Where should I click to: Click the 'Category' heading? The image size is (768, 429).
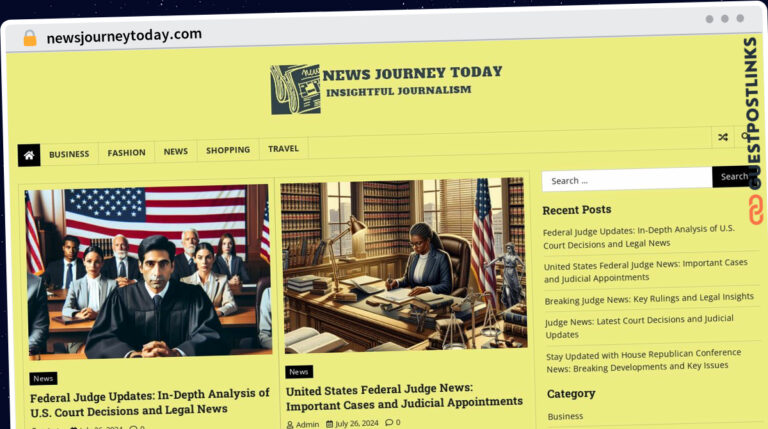pos(571,394)
